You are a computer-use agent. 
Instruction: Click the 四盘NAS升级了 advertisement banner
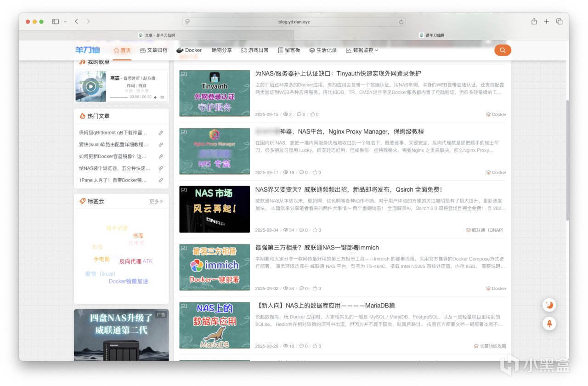[121, 335]
